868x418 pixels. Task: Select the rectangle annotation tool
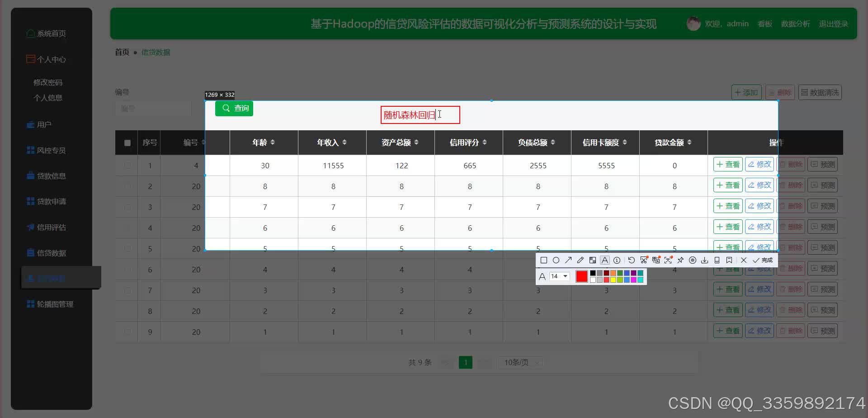pos(544,260)
